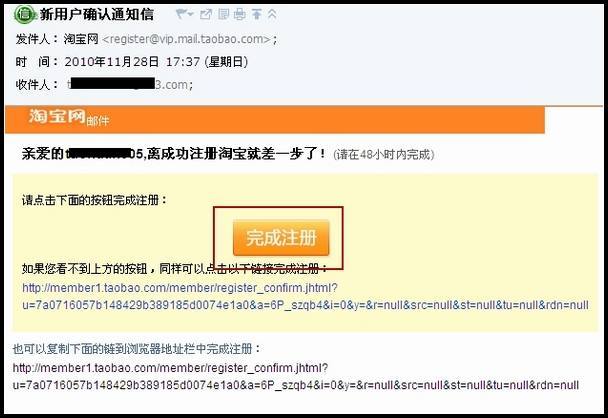608x418 pixels.
Task: Click the go-to-top arrow icon
Action: tap(256, 14)
